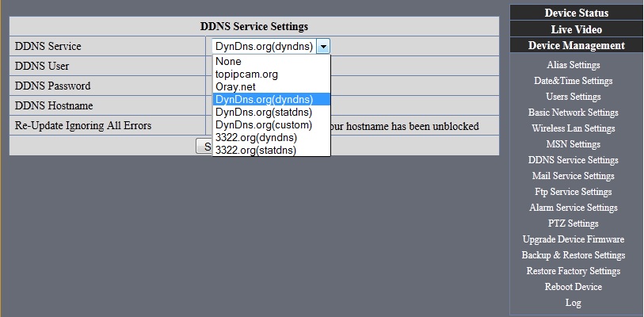Open the Device Status tab
The width and height of the screenshot is (644, 317).
[x=576, y=13]
